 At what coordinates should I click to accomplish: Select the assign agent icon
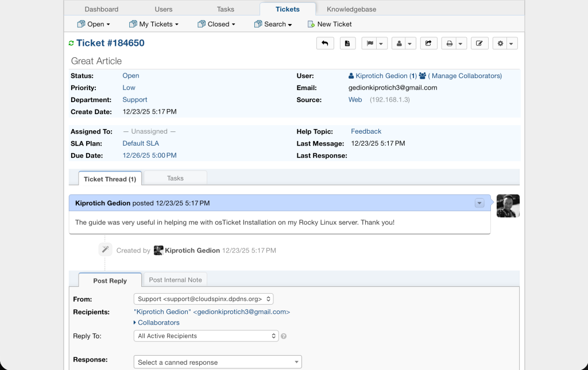(x=400, y=43)
